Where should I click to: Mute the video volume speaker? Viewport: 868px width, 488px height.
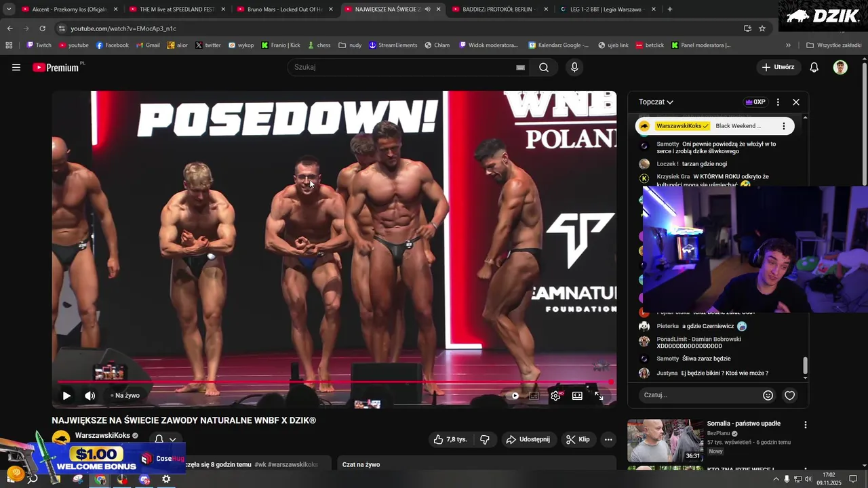(x=90, y=396)
